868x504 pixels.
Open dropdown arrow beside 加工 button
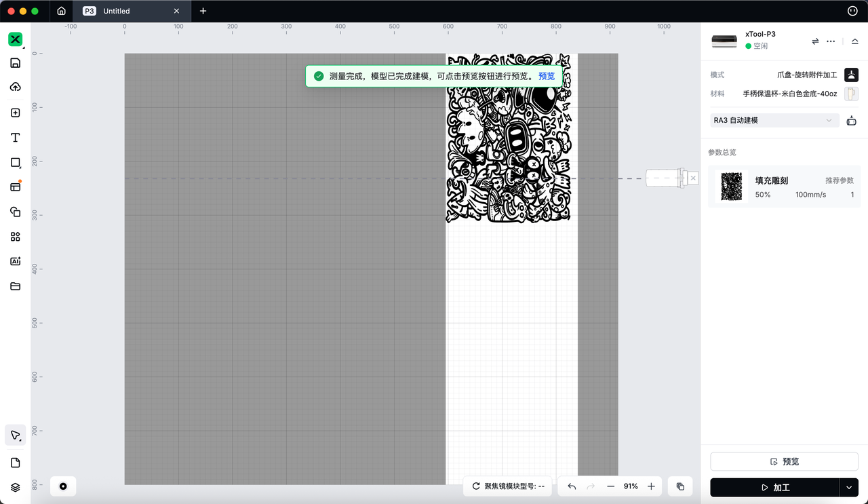[x=848, y=487]
